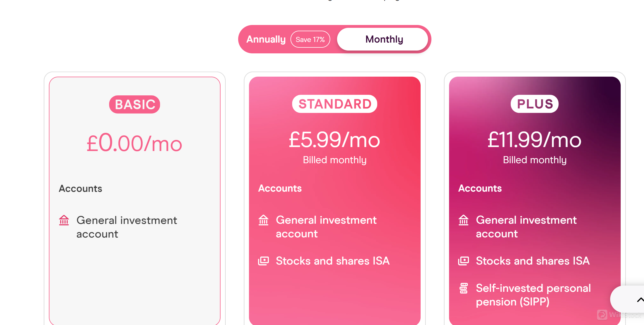Click Self-invested personal pension (SIPP) text
The height and width of the screenshot is (325, 644).
click(x=533, y=295)
